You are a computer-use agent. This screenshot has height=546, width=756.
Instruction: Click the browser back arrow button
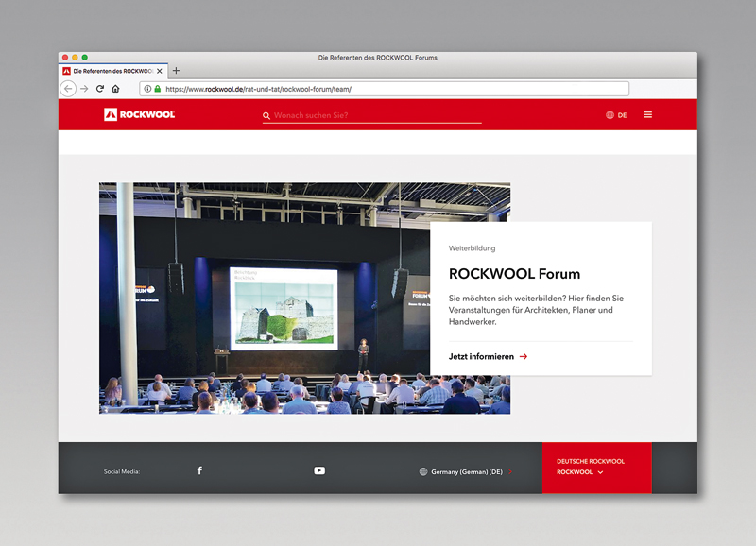click(68, 89)
